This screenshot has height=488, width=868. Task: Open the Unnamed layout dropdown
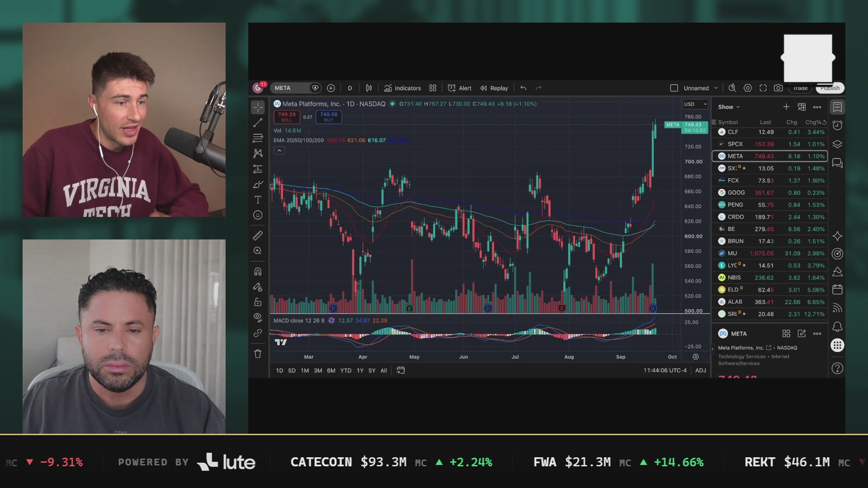[x=701, y=88]
